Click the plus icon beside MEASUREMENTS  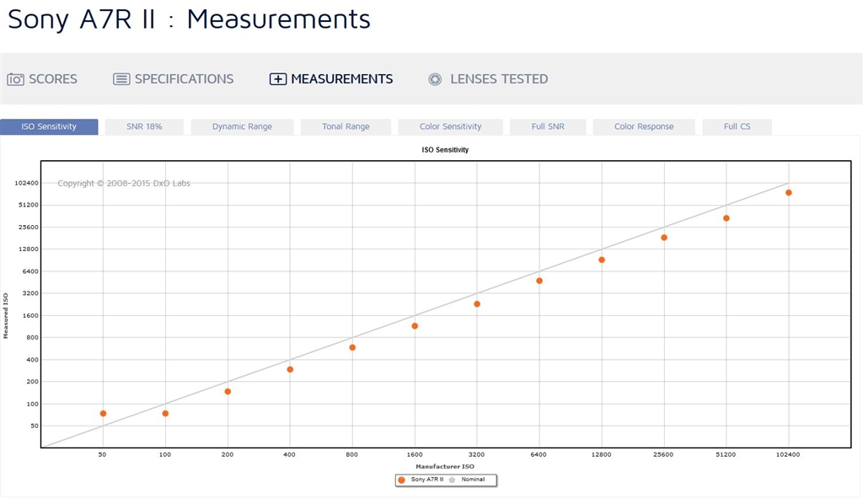click(278, 79)
